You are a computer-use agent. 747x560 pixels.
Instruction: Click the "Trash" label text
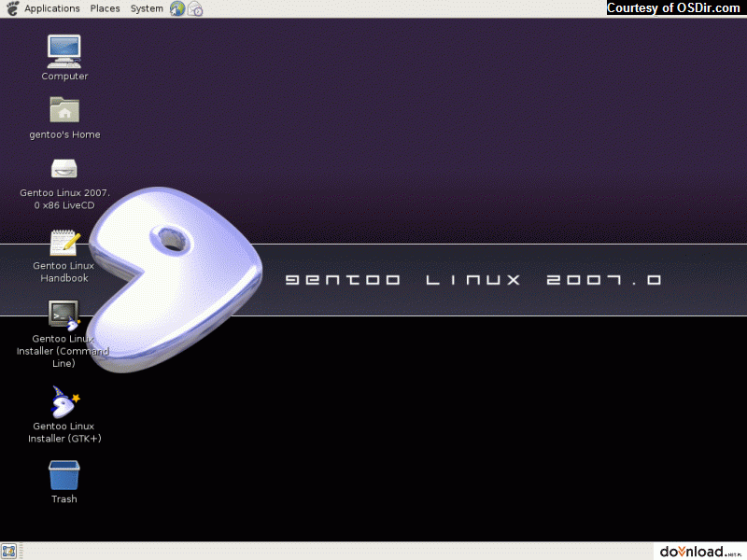(64, 499)
